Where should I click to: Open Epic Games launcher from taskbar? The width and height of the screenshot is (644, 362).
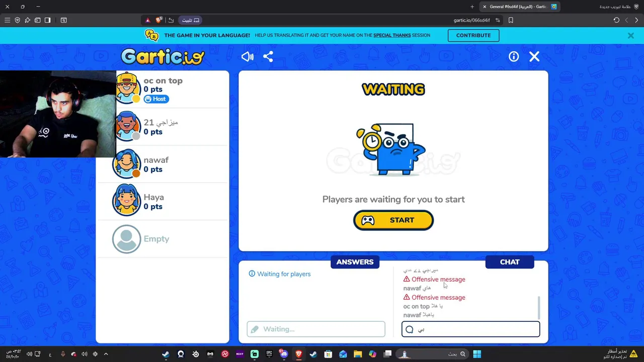269,354
